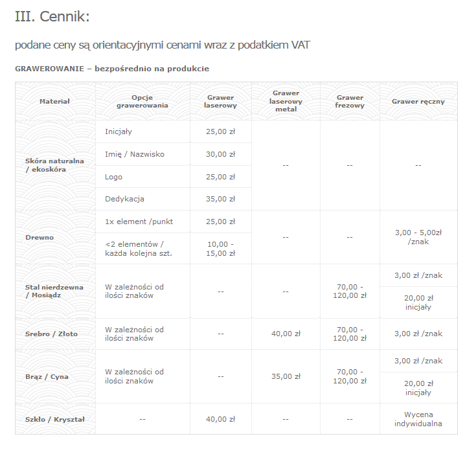This screenshot has width=476, height=456.
Task: Click the 40,00 zł price in the Srebro / Złoto row
Action: click(x=286, y=334)
